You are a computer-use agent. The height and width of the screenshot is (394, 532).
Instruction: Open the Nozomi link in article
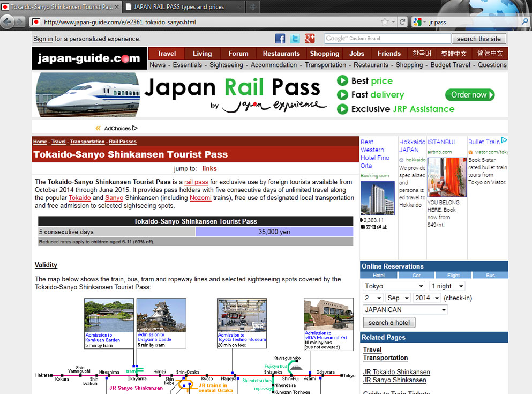tap(200, 197)
